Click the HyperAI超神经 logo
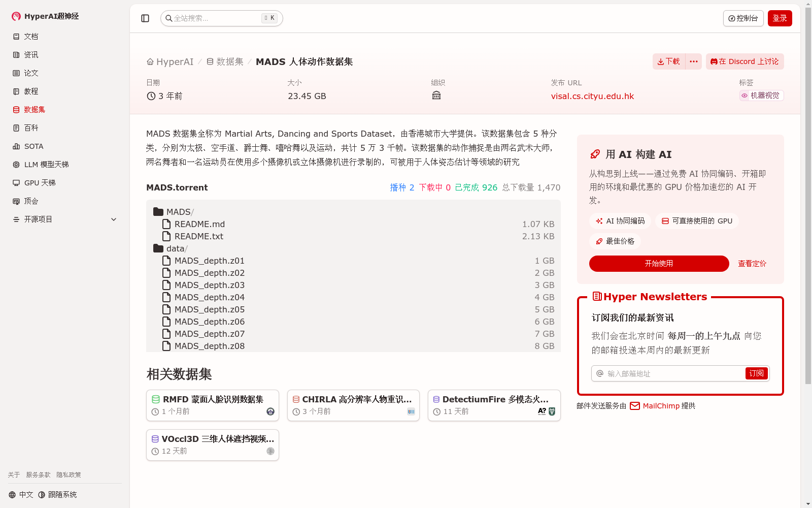Screen dimensions: 812x508 pos(45,16)
